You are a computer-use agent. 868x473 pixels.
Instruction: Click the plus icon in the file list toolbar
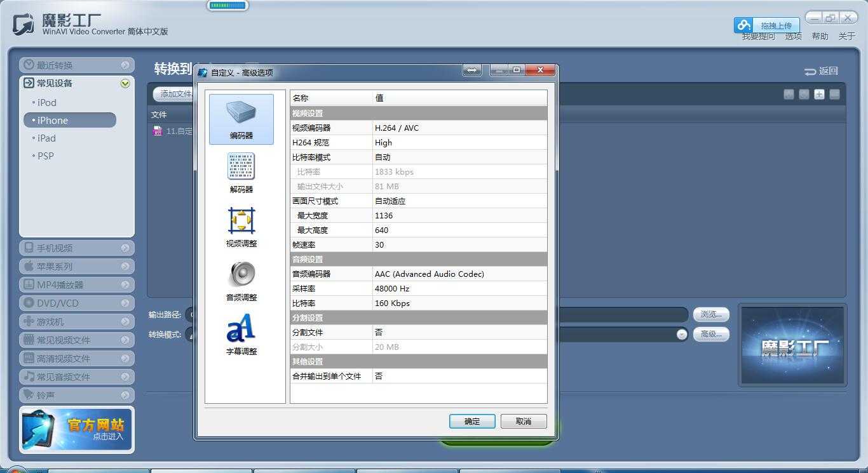pos(819,94)
